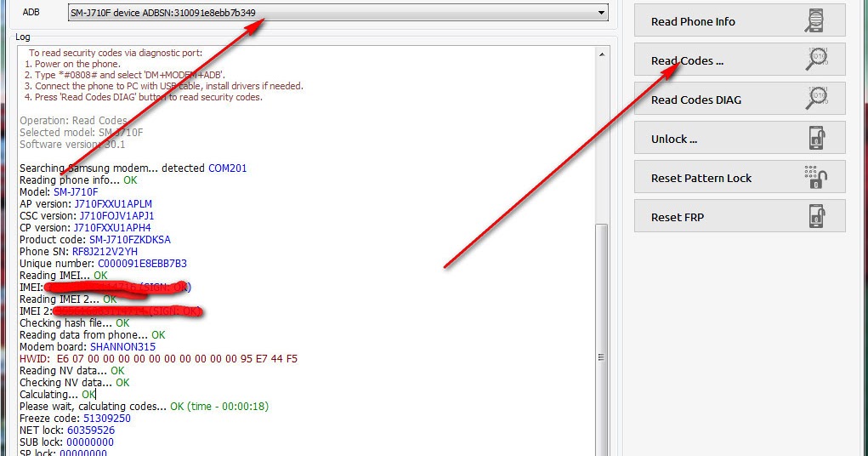Click 'Reading NV data... OK' log line

click(x=72, y=371)
